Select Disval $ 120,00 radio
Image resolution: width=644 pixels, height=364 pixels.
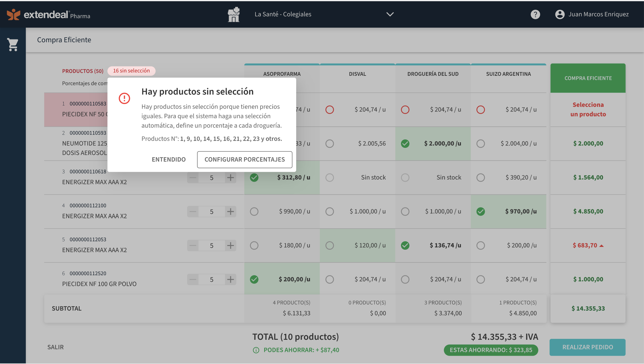329,245
